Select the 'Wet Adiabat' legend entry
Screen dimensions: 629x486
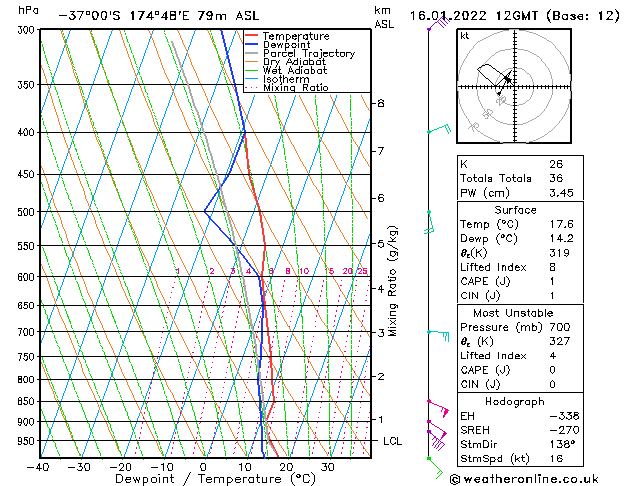295,70
